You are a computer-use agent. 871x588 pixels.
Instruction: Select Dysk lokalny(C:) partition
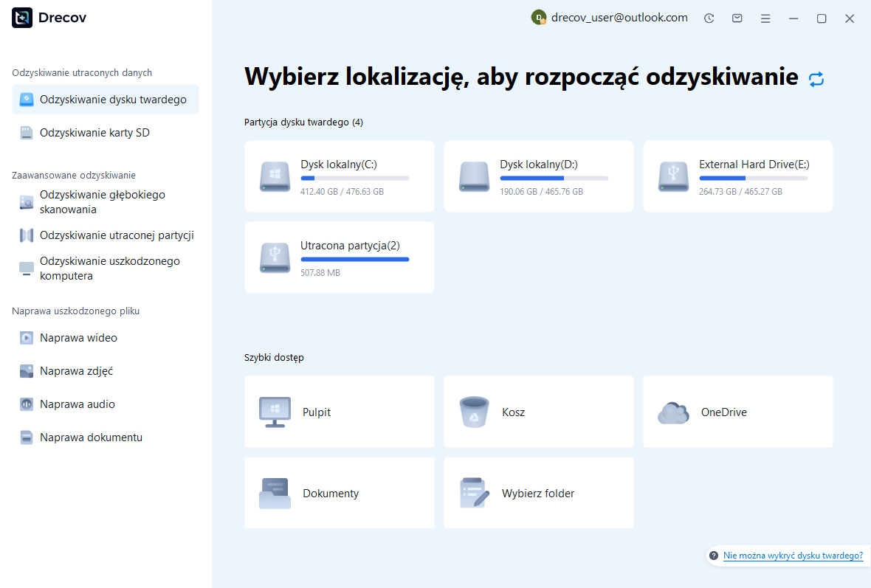pos(339,176)
